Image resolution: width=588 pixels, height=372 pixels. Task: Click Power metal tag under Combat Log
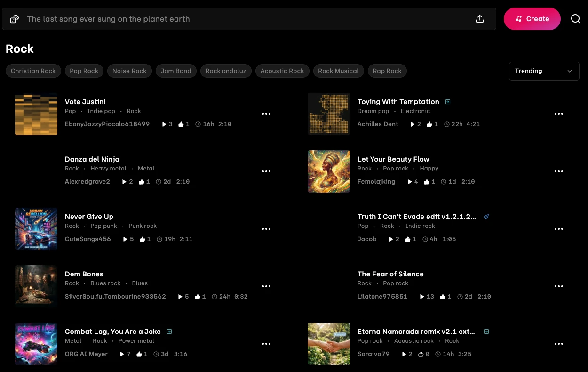pyautogui.click(x=136, y=341)
